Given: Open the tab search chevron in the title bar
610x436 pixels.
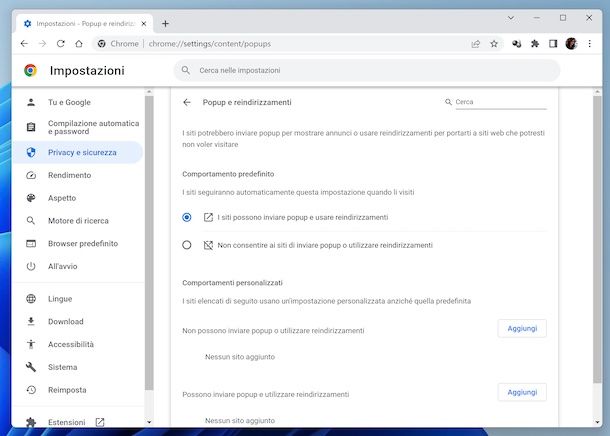Looking at the screenshot, I should click(511, 18).
